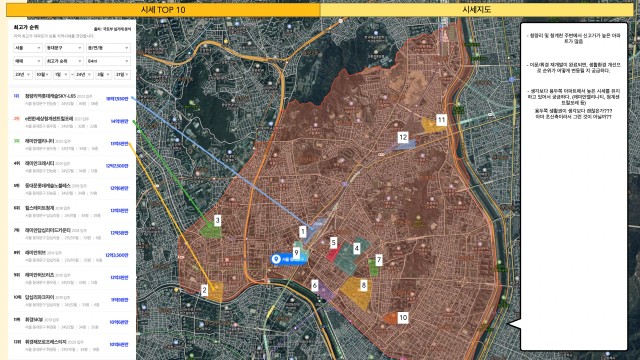Expand the 최고가 순위 sort dropdown
The height and width of the screenshot is (360, 640).
pyautogui.click(x=64, y=61)
